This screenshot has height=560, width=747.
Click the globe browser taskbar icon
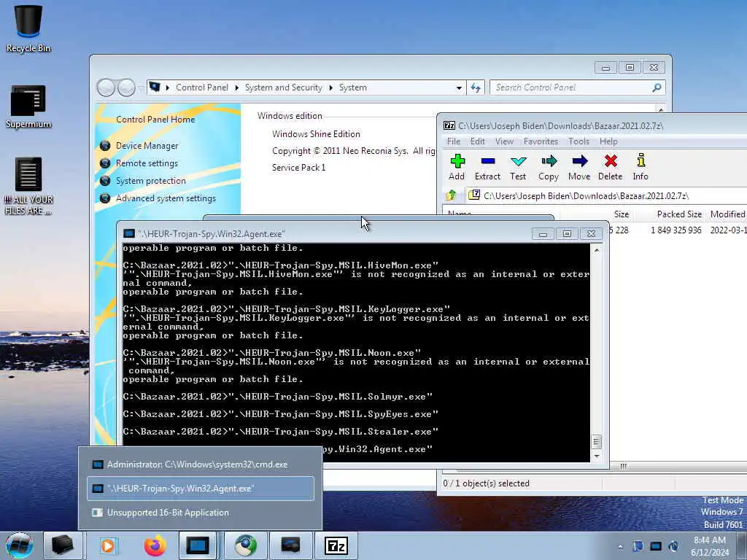245,545
